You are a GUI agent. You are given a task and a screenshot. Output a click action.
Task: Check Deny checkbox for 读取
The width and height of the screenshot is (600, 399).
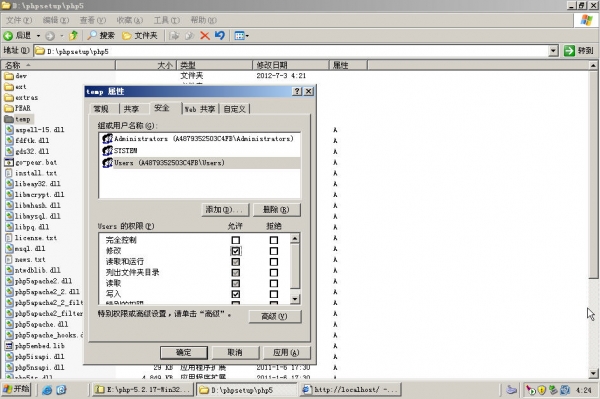[274, 283]
